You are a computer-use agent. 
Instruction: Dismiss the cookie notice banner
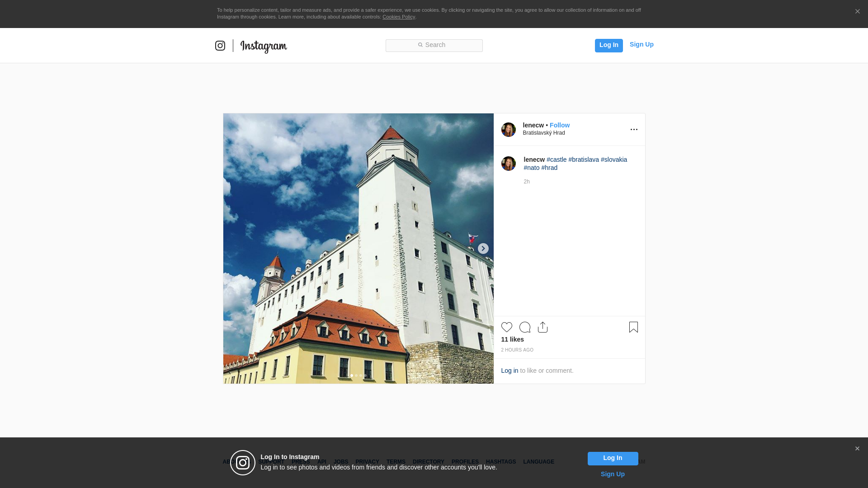pos(857,12)
